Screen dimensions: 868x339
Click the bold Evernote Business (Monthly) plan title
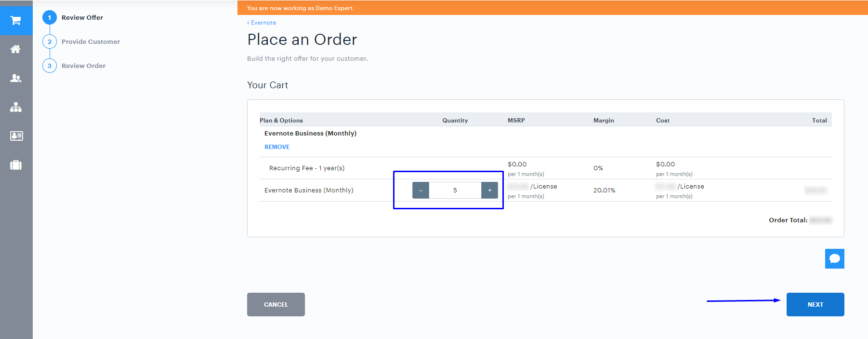pos(311,134)
